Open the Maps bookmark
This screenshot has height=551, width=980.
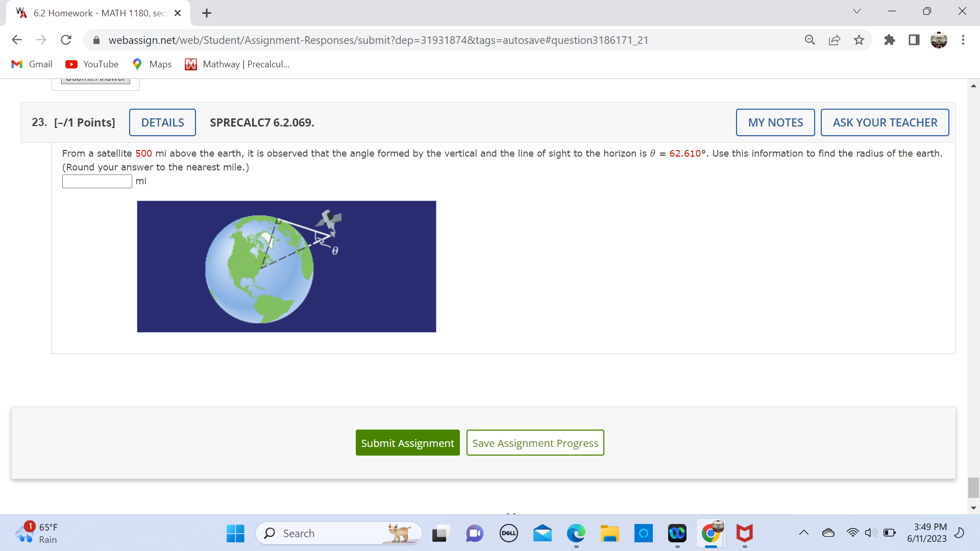coord(151,64)
